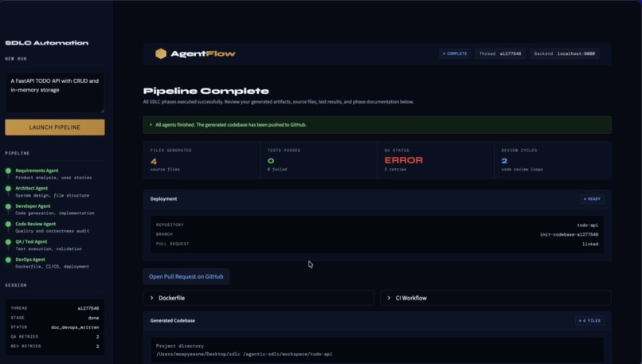The width and height of the screenshot is (642, 364).
Task: Click the project directory path text
Action: coord(244,354)
